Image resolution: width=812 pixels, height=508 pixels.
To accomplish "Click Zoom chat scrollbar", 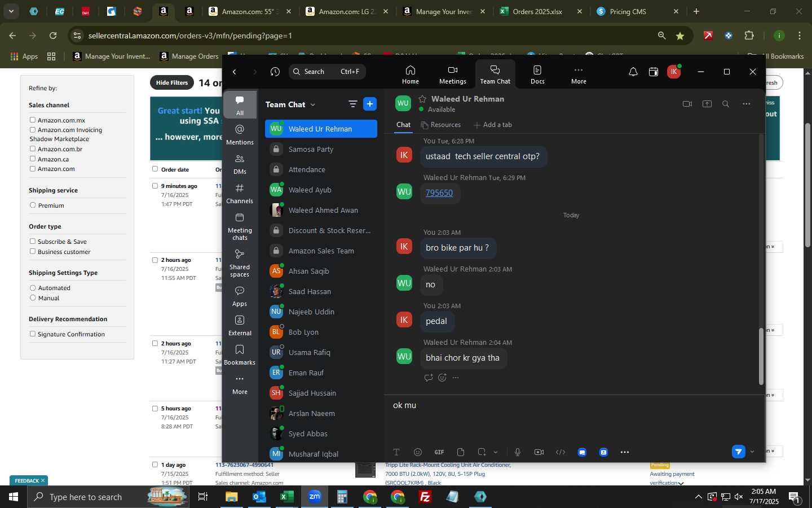I will coord(761,357).
